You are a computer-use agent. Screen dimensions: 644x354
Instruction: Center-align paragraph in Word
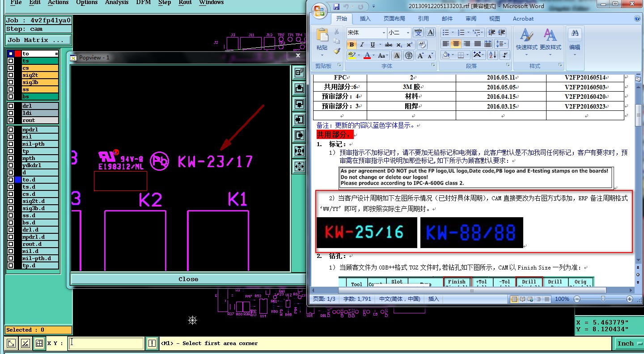click(456, 44)
